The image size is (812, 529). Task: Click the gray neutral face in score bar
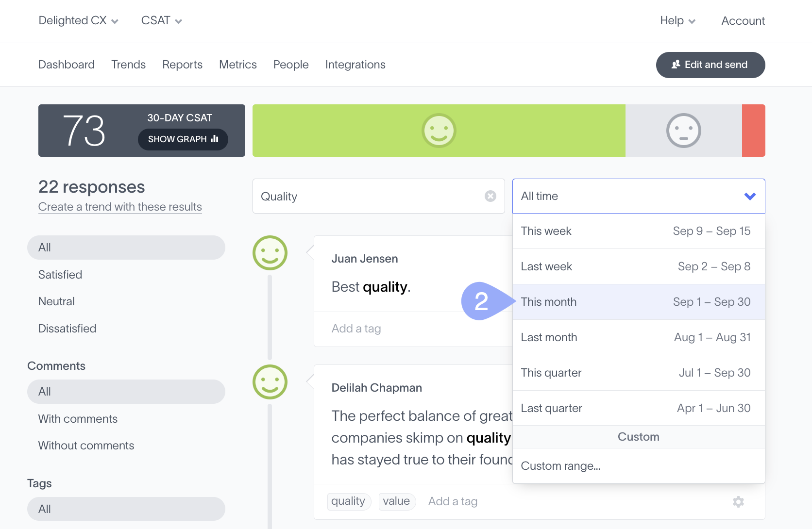pyautogui.click(x=683, y=131)
